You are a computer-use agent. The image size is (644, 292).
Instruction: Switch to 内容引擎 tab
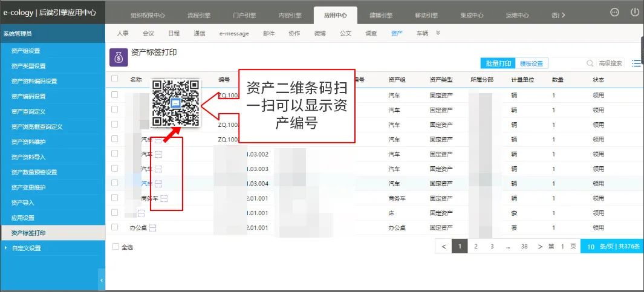coord(290,16)
